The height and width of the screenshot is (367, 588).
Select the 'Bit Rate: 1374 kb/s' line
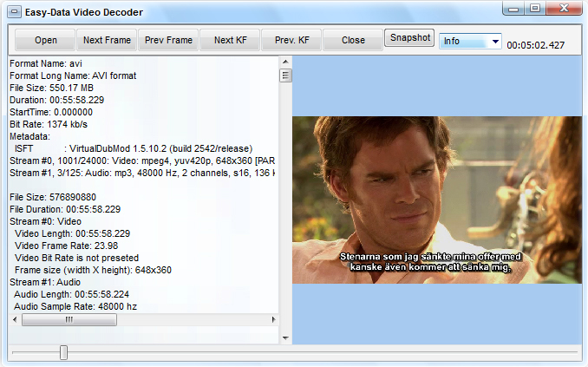click(49, 124)
